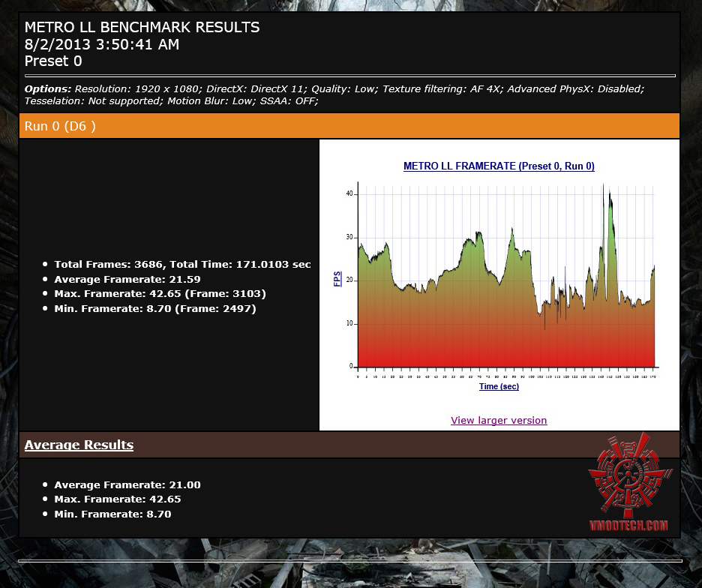Click the Average Framerate 21.59 line
The image size is (702, 588).
pos(127,280)
